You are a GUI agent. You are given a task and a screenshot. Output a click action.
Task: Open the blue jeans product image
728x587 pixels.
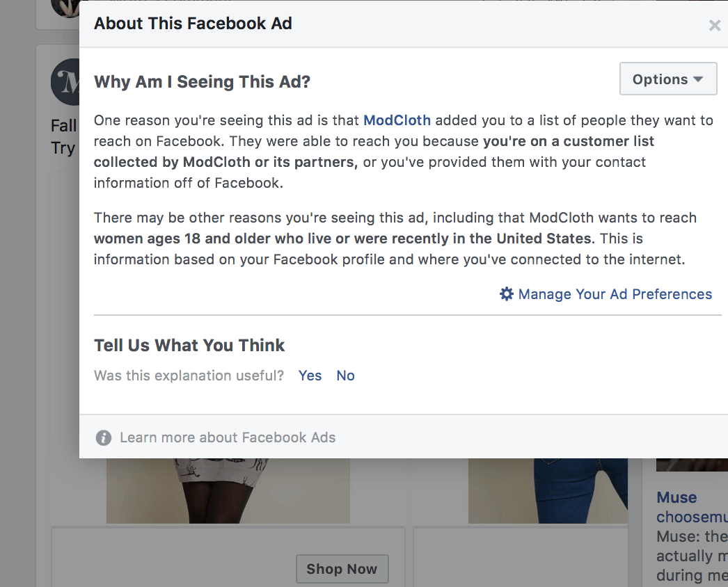[x=548, y=490]
